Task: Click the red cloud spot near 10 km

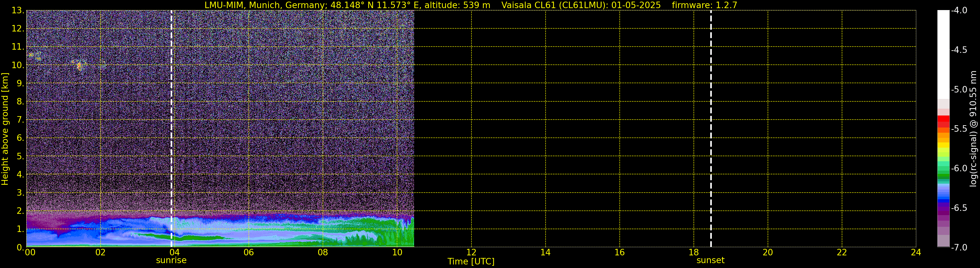Action: click(x=79, y=67)
